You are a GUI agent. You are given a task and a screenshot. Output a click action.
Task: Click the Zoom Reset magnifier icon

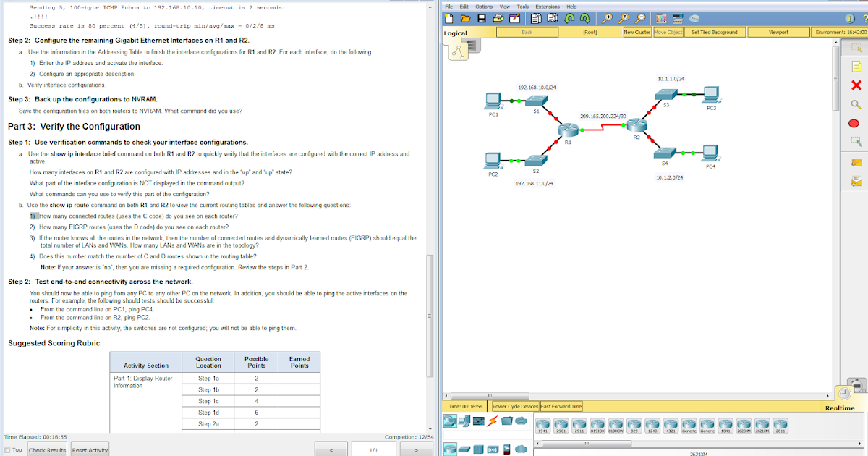pos(624,18)
